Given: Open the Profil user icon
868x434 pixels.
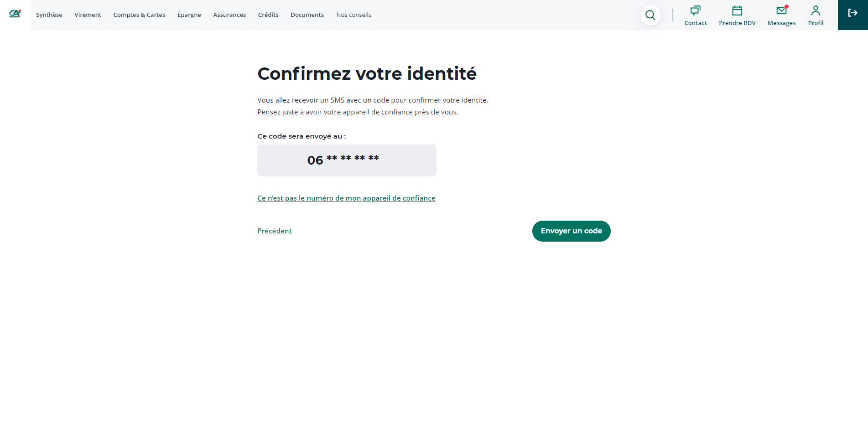Looking at the screenshot, I should (816, 10).
